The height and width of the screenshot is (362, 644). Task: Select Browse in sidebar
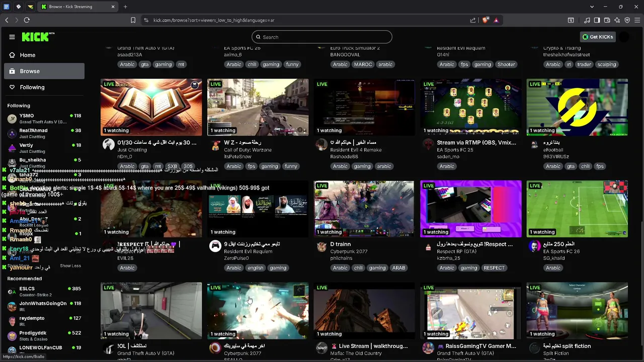point(44,71)
